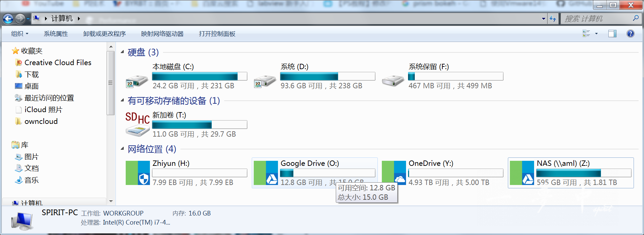Image resolution: width=644 pixels, height=235 pixels.
Task: Click the refresh arrows button beside address bar
Action: (x=553, y=18)
